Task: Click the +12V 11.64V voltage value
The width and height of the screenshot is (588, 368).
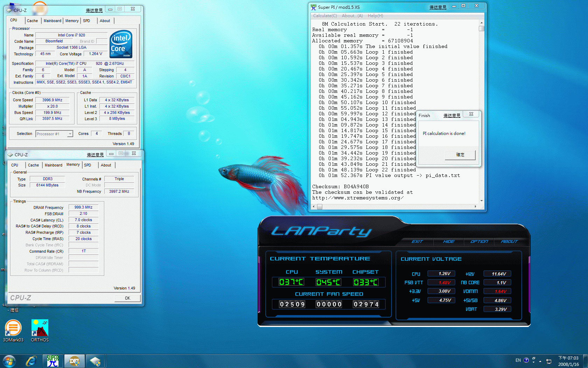Action: (x=497, y=274)
